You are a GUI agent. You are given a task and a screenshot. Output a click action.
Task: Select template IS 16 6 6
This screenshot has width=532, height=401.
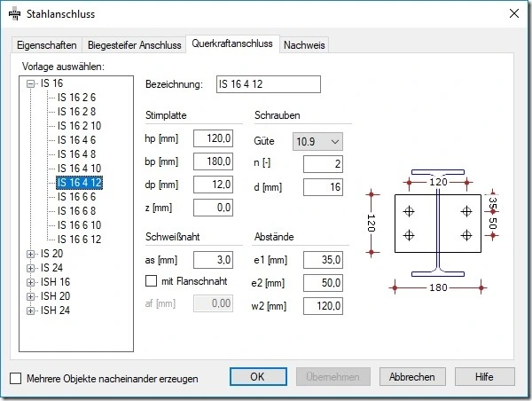click(76, 197)
